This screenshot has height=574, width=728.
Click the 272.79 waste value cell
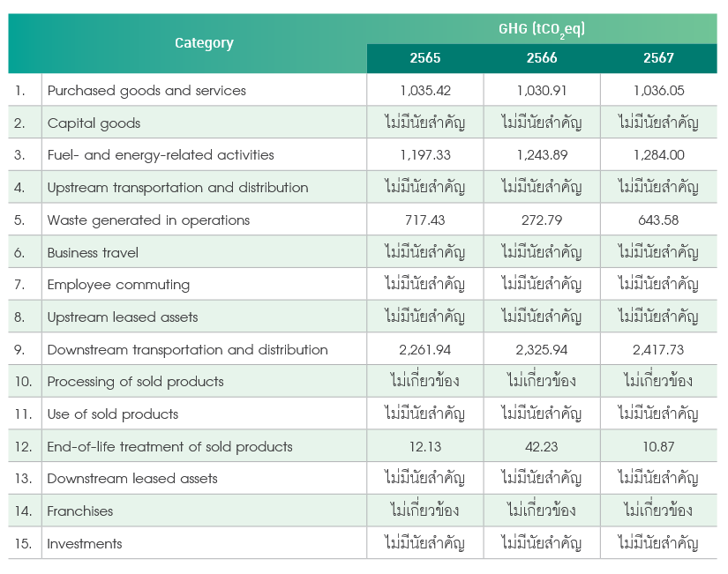click(x=542, y=220)
